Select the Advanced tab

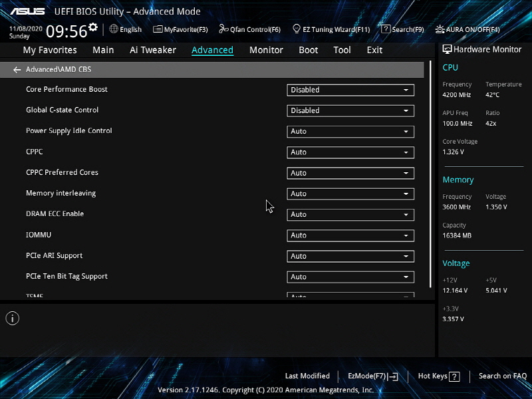212,50
